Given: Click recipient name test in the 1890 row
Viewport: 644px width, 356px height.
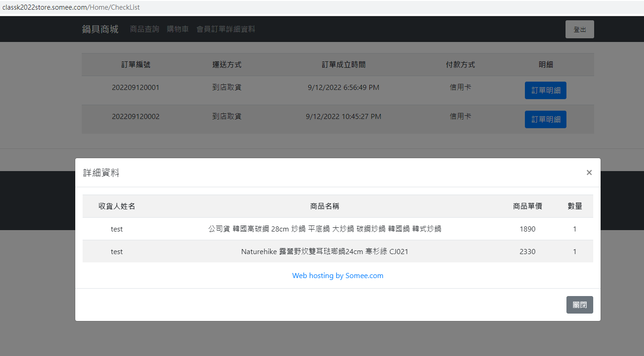Looking at the screenshot, I should [117, 229].
